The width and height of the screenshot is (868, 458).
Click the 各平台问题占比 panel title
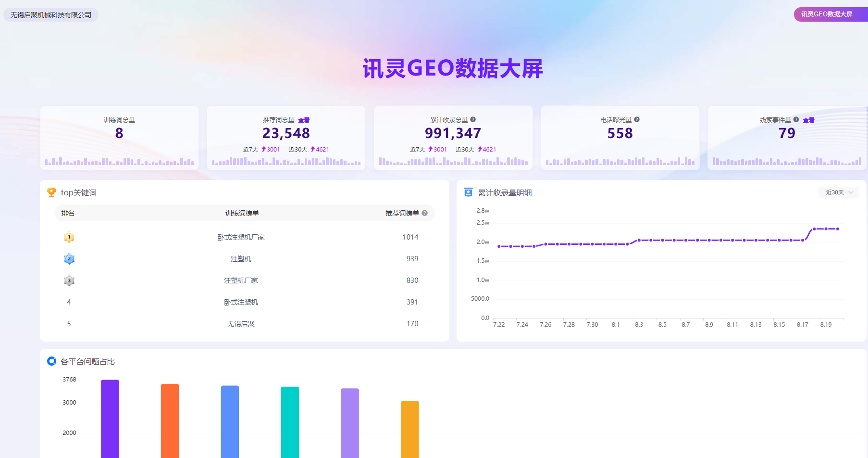[87, 362]
